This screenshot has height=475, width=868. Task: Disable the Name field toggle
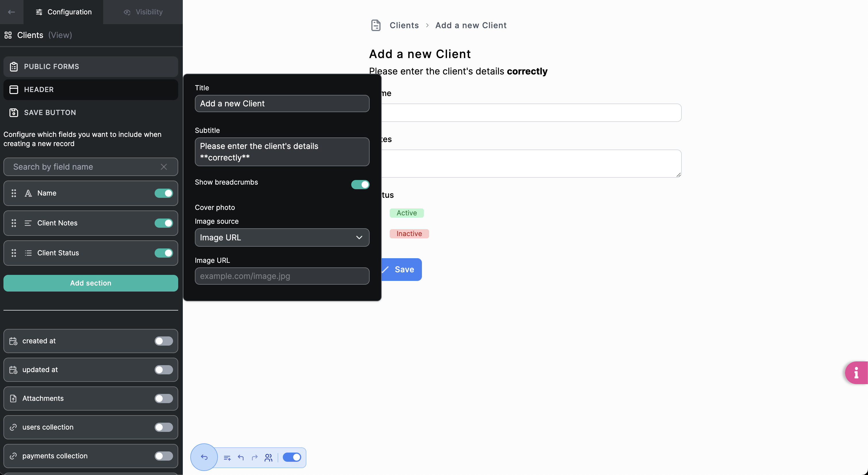pos(164,193)
